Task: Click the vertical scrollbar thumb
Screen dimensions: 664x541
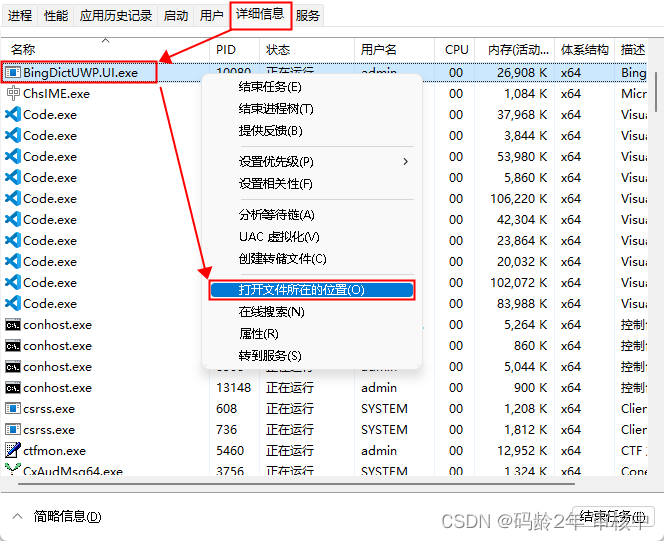Action: pyautogui.click(x=656, y=91)
